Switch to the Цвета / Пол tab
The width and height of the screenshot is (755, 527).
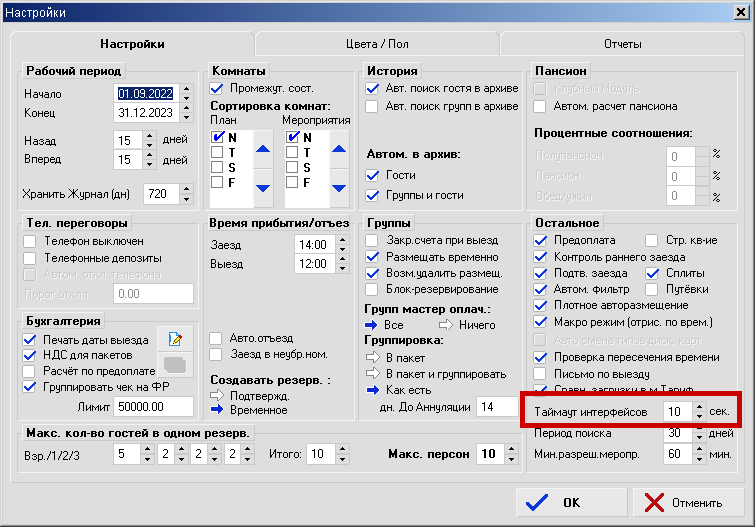pos(376,44)
